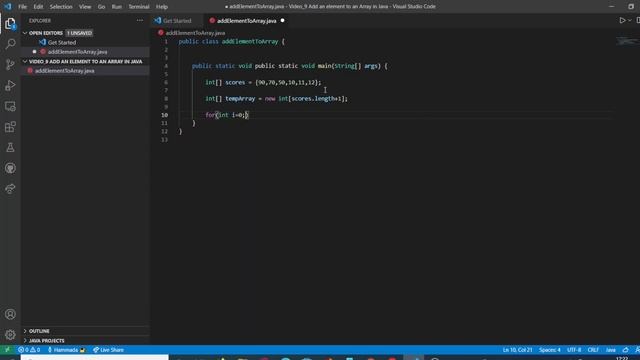
Task: Click the EXPLORER panel title
Action: [x=40, y=20]
